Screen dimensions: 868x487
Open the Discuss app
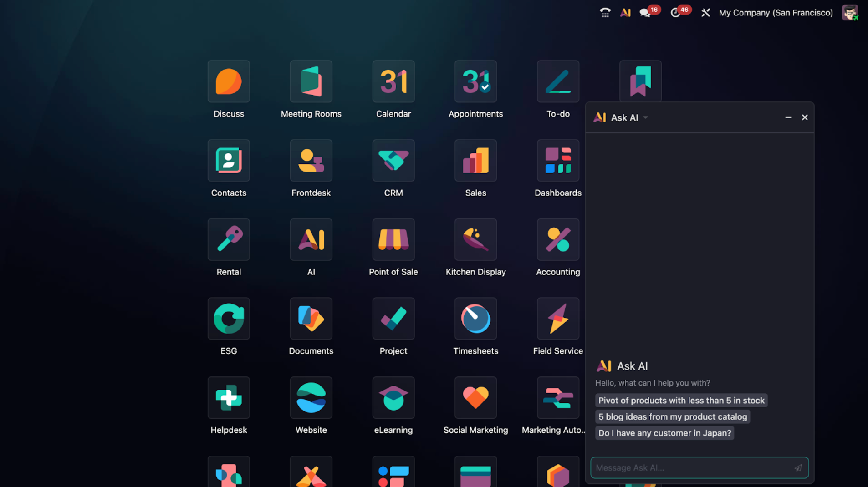[229, 81]
